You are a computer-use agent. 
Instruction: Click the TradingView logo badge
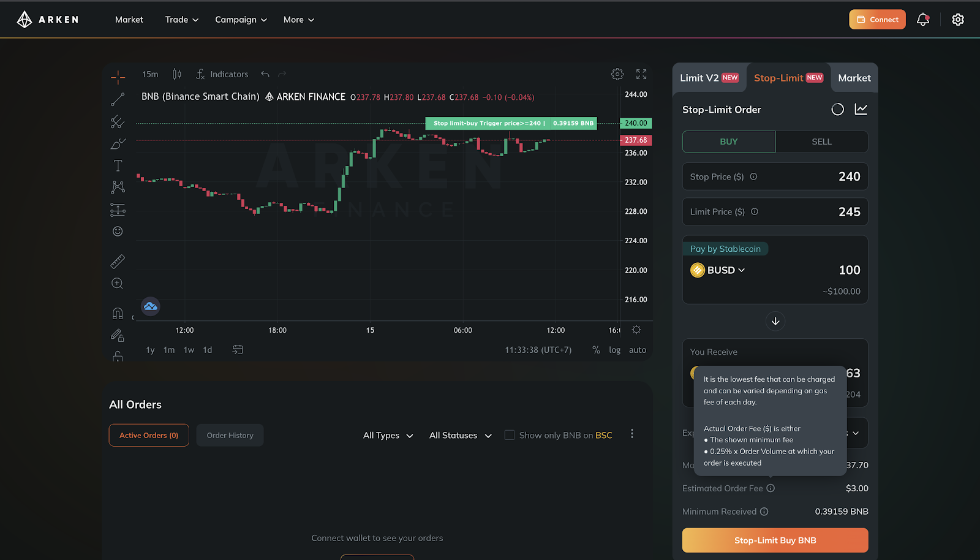coord(151,306)
